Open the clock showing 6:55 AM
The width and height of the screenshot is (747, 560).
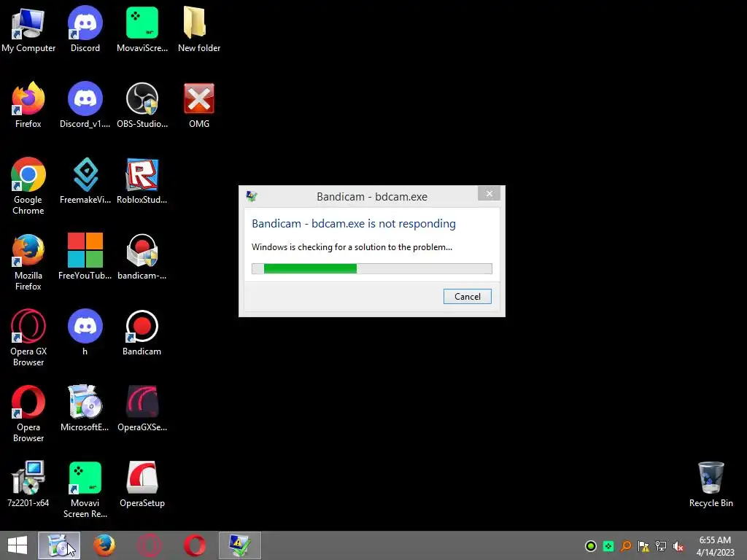pos(715,546)
